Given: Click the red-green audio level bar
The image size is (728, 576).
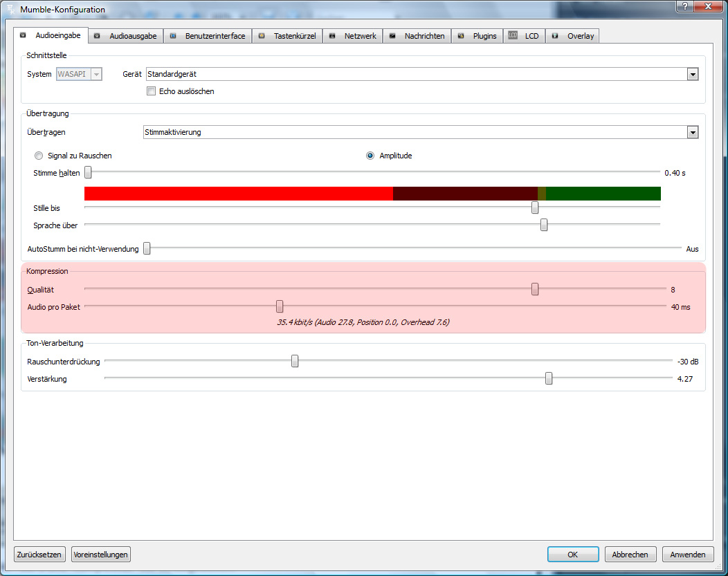Looking at the screenshot, I should tap(372, 194).
